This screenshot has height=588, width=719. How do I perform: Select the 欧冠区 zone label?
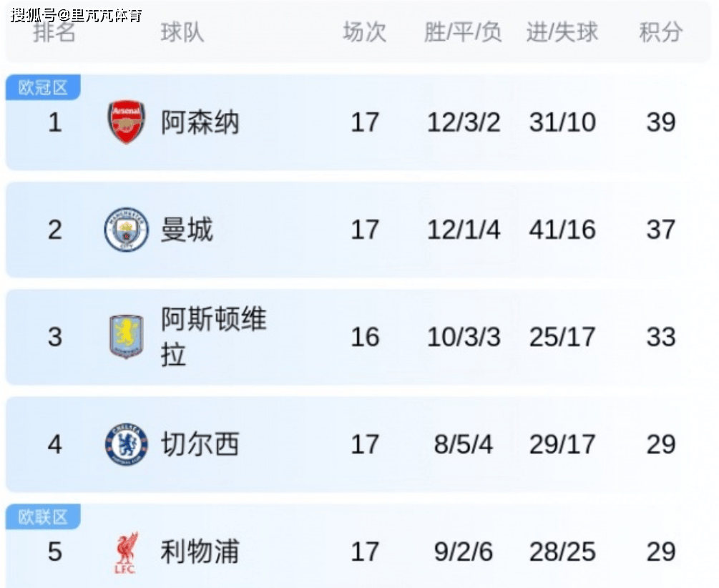(x=43, y=88)
